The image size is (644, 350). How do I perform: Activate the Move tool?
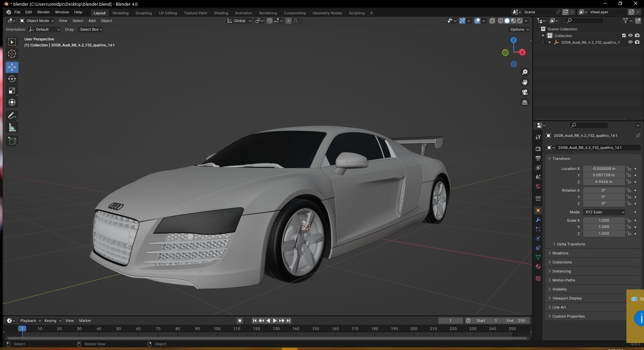pyautogui.click(x=12, y=67)
